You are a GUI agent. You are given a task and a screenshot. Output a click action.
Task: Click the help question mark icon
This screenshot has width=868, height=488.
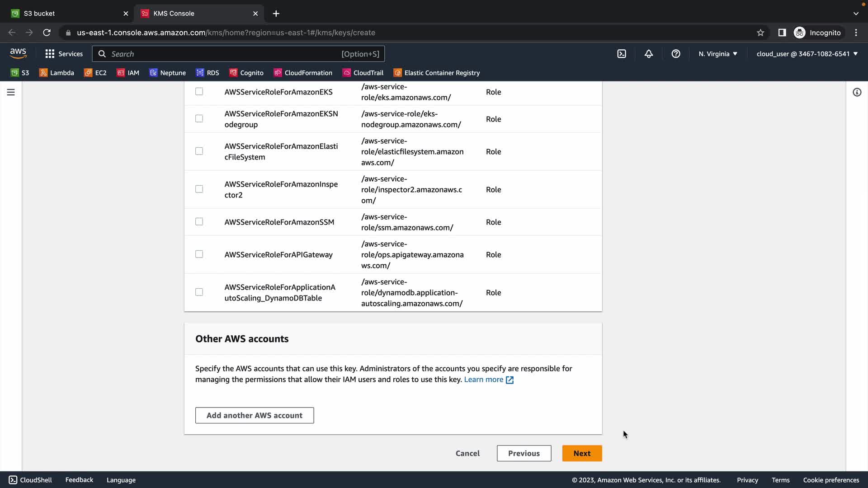coord(676,54)
